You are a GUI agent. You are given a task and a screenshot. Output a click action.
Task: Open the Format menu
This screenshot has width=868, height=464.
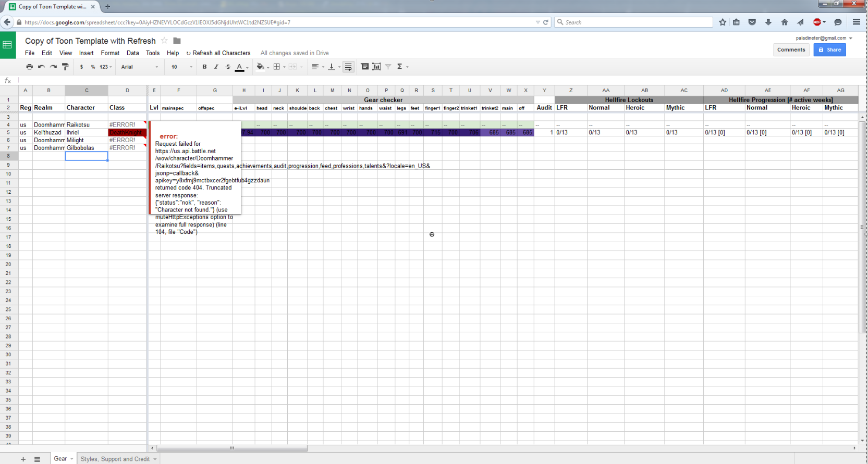pos(110,53)
